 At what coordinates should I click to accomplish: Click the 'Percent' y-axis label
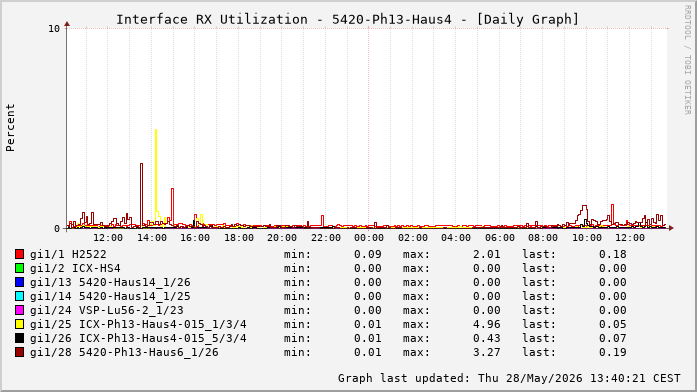[x=10, y=128]
